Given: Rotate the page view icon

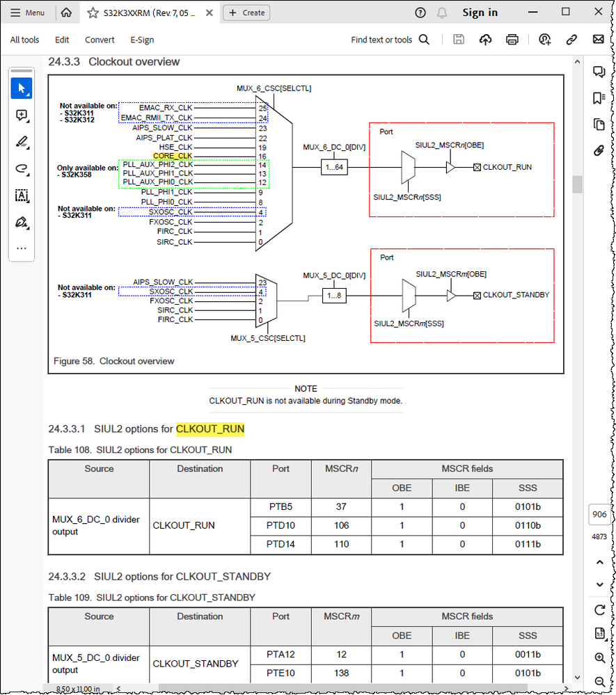Looking at the screenshot, I should point(599,610).
